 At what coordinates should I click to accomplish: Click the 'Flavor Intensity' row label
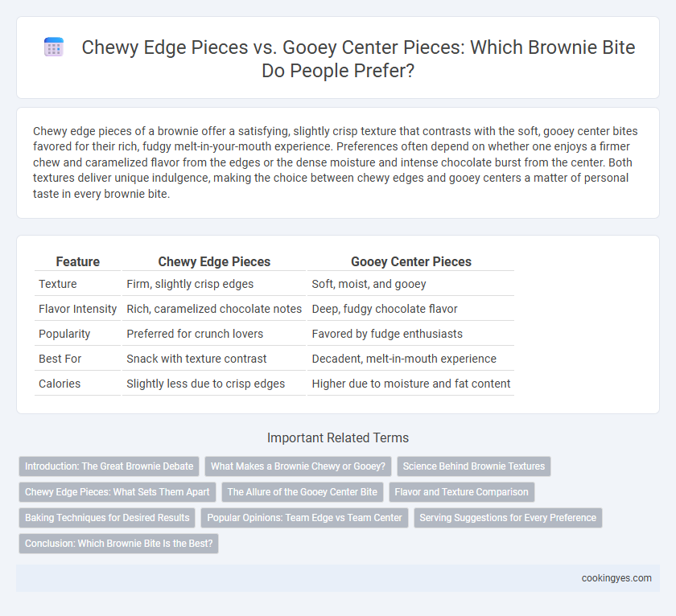click(x=77, y=310)
